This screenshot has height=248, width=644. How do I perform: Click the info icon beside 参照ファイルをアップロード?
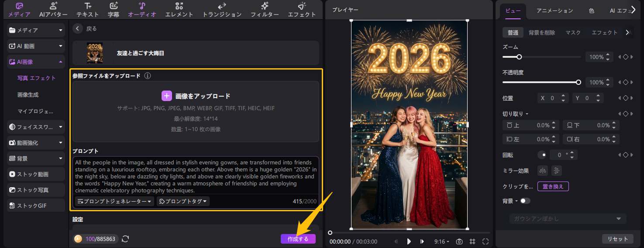148,76
